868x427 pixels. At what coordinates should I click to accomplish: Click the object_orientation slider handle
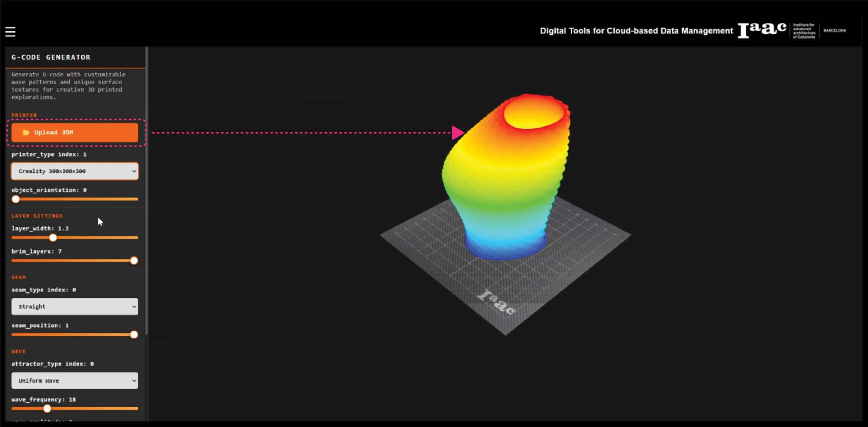click(16, 199)
